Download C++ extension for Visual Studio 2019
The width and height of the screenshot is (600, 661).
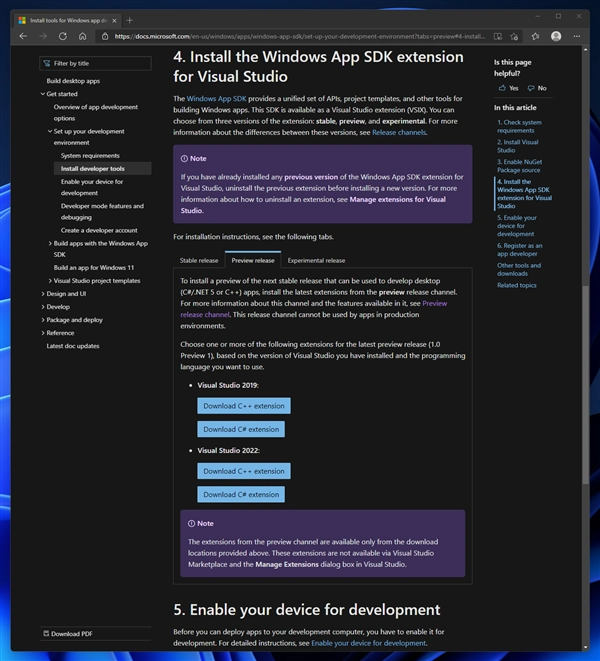(244, 406)
